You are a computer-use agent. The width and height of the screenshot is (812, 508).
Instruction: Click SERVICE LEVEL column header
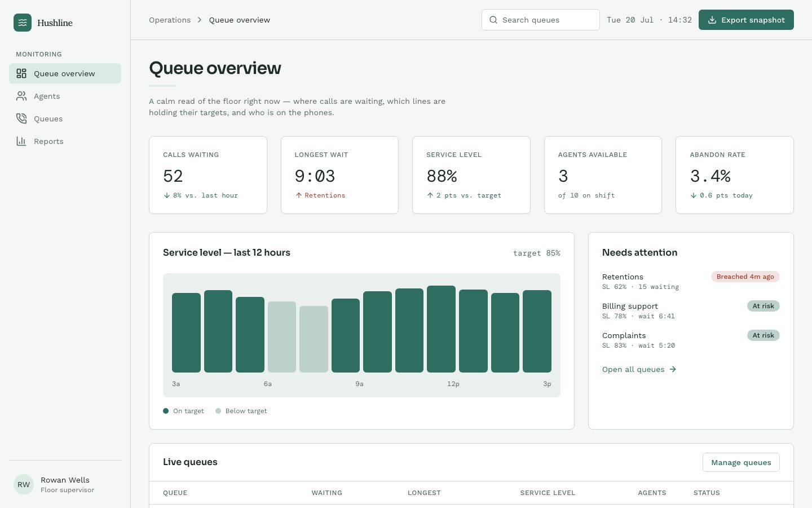coord(548,493)
